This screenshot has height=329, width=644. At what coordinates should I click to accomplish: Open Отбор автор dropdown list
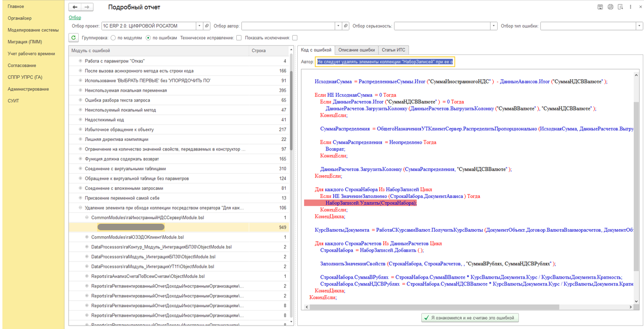point(338,26)
